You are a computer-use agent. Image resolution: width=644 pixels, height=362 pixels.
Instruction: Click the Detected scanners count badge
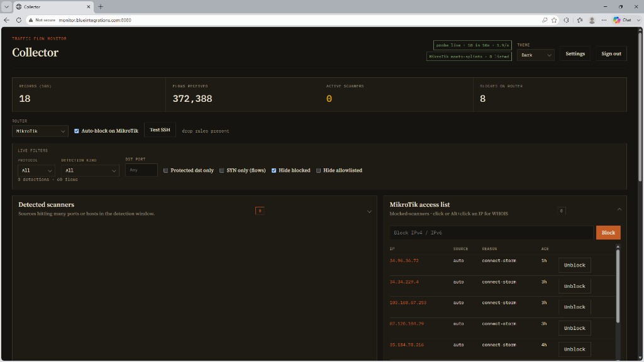coord(260,211)
